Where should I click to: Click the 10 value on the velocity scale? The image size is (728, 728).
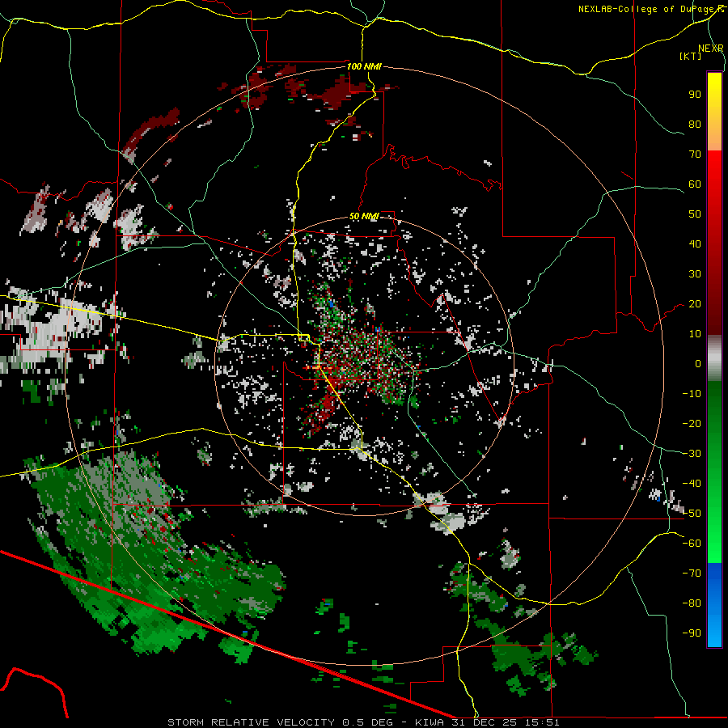(695, 334)
